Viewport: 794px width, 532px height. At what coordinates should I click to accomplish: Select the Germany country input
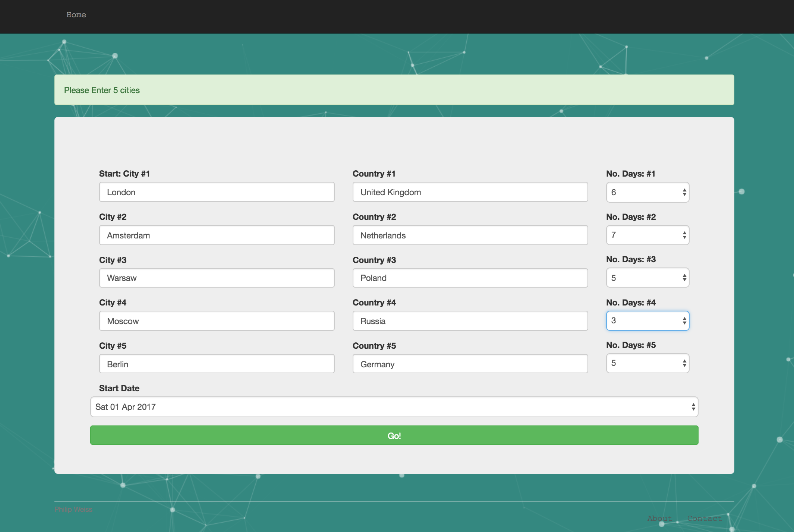point(470,364)
